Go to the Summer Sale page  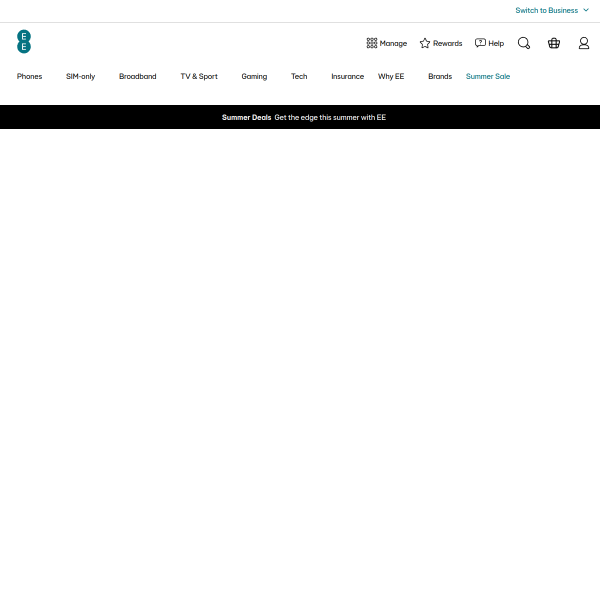tap(488, 77)
